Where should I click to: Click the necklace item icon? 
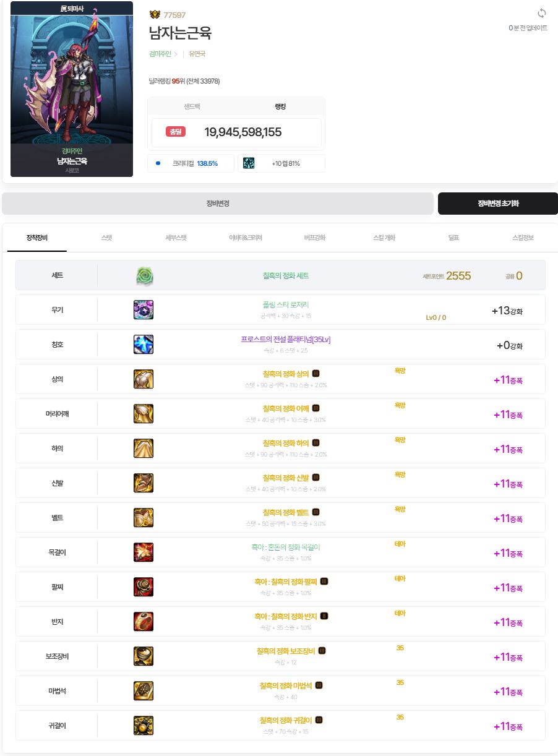pos(144,552)
